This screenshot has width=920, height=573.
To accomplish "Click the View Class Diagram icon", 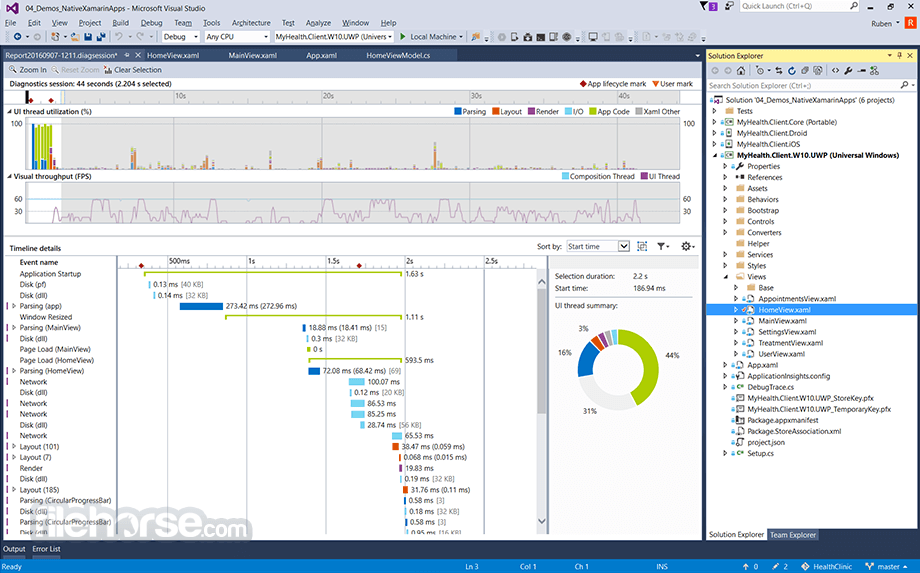I will (874, 70).
